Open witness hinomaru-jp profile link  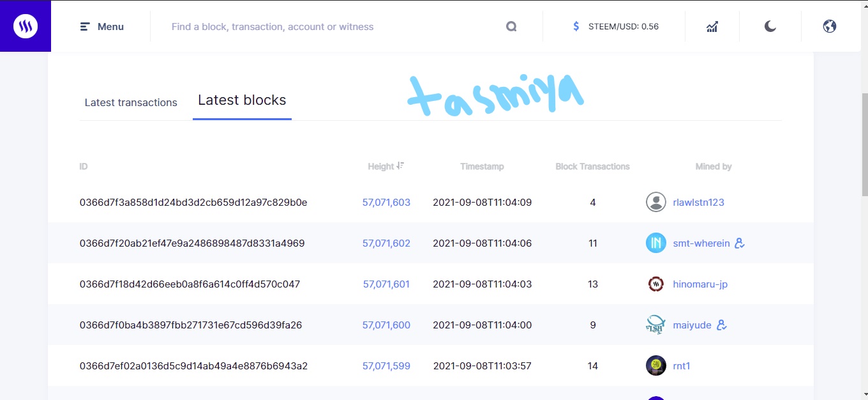[x=700, y=284]
